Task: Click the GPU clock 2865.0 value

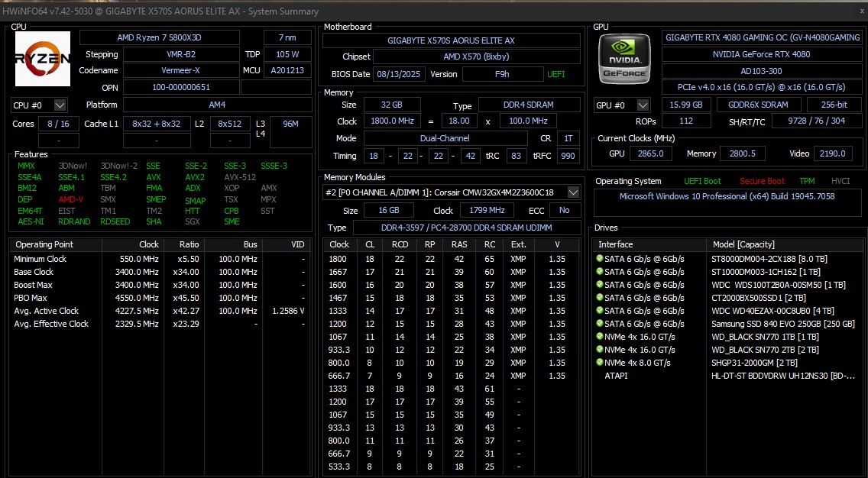Action: (x=650, y=153)
